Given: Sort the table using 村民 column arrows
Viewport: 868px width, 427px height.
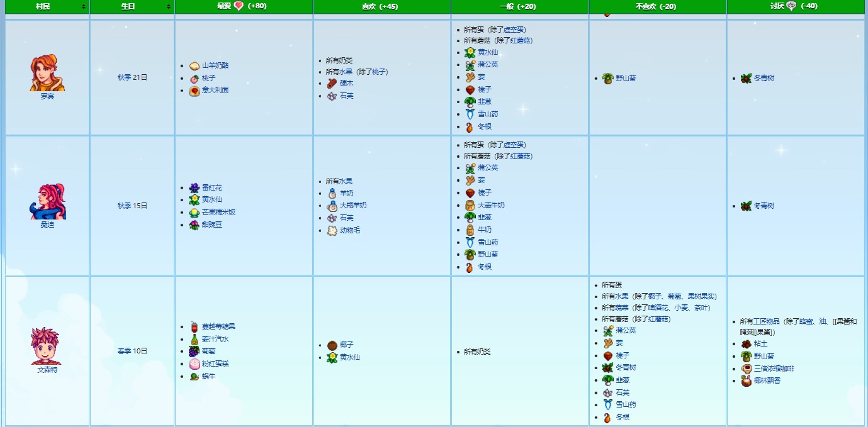Looking at the screenshot, I should point(84,6).
